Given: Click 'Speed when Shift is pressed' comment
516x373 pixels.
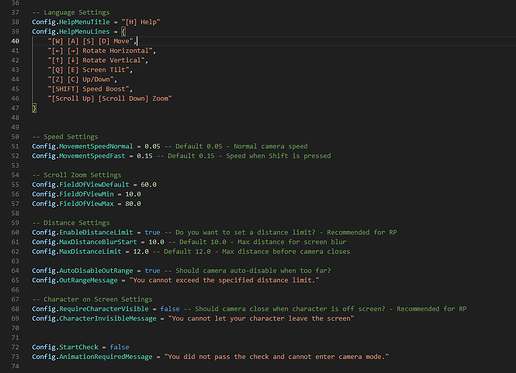Looking at the screenshot, I should 279,156.
